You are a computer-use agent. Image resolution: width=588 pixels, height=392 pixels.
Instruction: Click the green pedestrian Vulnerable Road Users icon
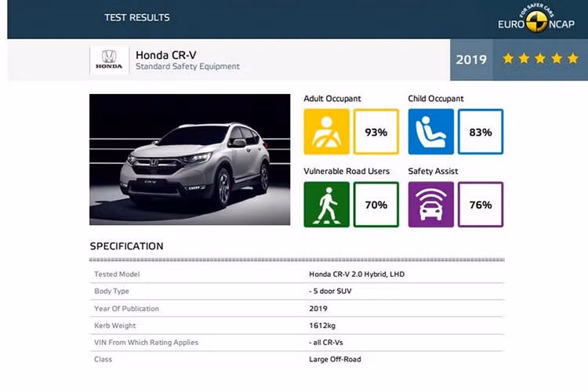coord(327,205)
